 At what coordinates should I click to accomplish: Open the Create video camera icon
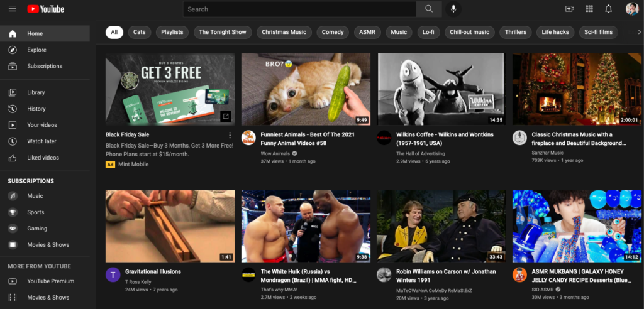pos(569,9)
